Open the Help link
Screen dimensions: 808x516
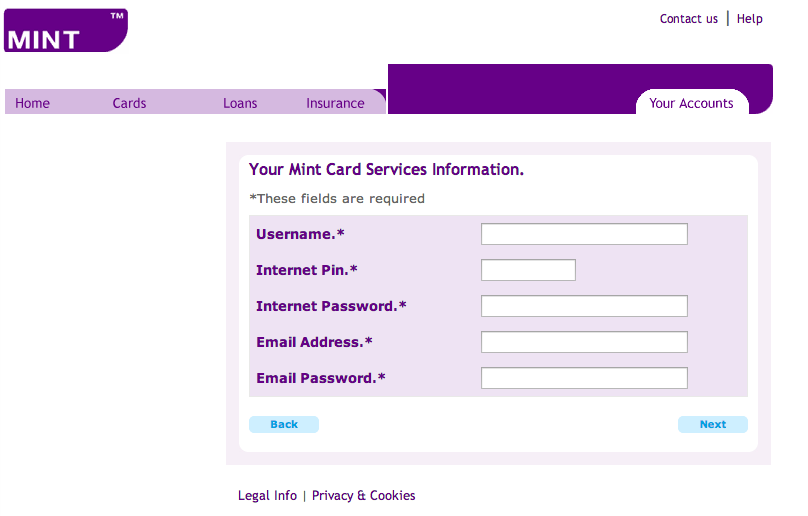749,19
